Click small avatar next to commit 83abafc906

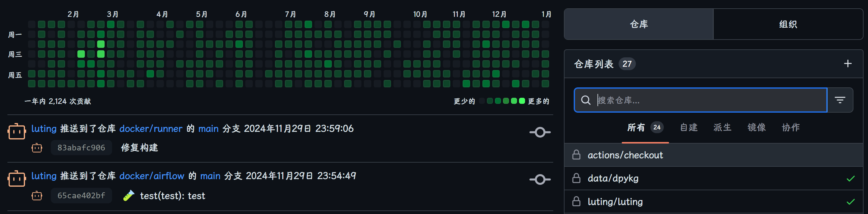(x=37, y=148)
